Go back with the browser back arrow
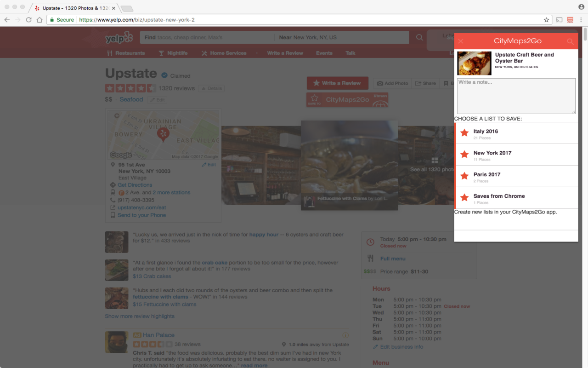Image resolution: width=588 pixels, height=368 pixels. (7, 20)
